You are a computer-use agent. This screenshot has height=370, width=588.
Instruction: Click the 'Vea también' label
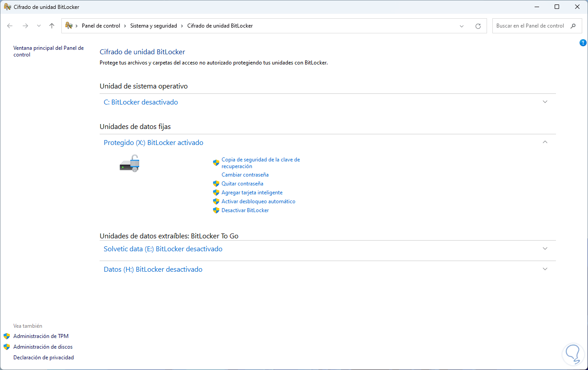(x=28, y=326)
